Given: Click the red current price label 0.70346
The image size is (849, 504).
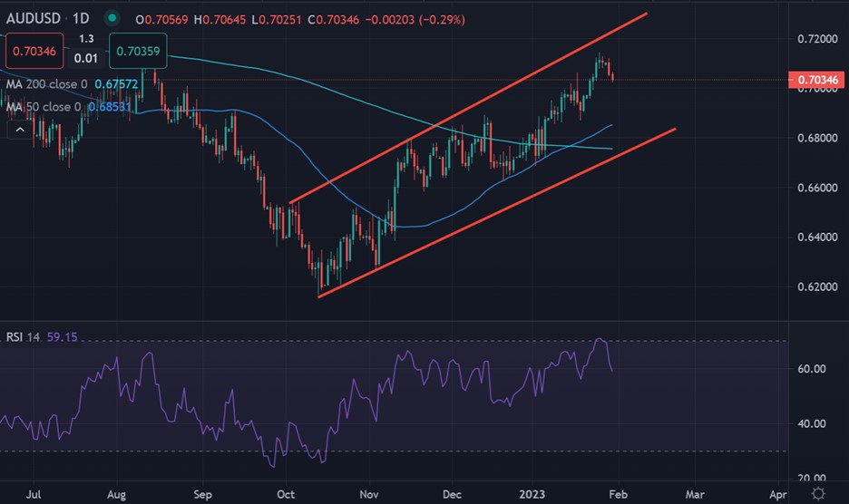Looking at the screenshot, I should tap(817, 80).
